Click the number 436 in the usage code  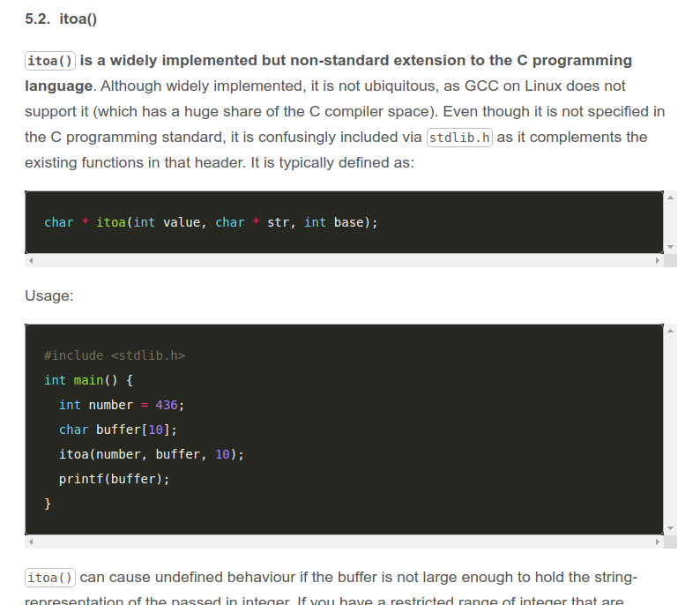click(x=167, y=405)
